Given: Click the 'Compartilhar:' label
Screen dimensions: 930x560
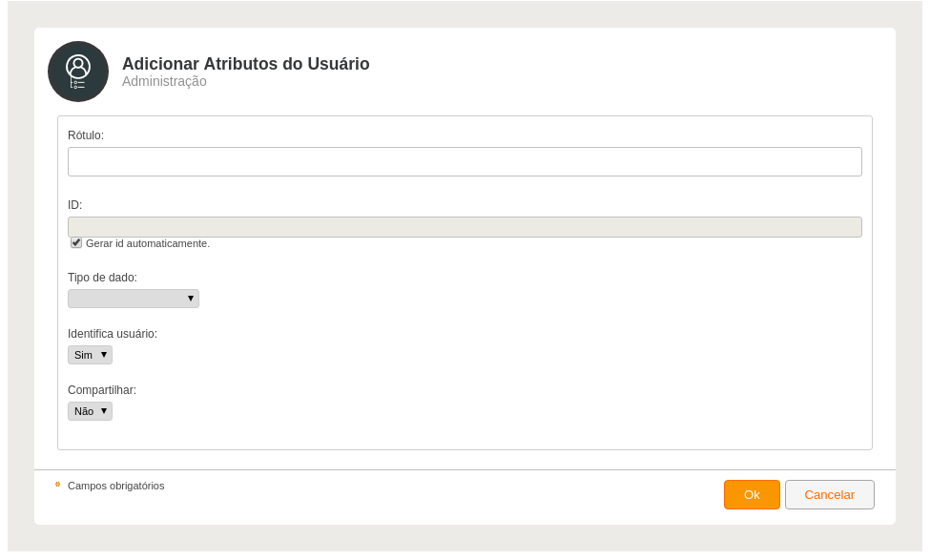Looking at the screenshot, I should [102, 390].
